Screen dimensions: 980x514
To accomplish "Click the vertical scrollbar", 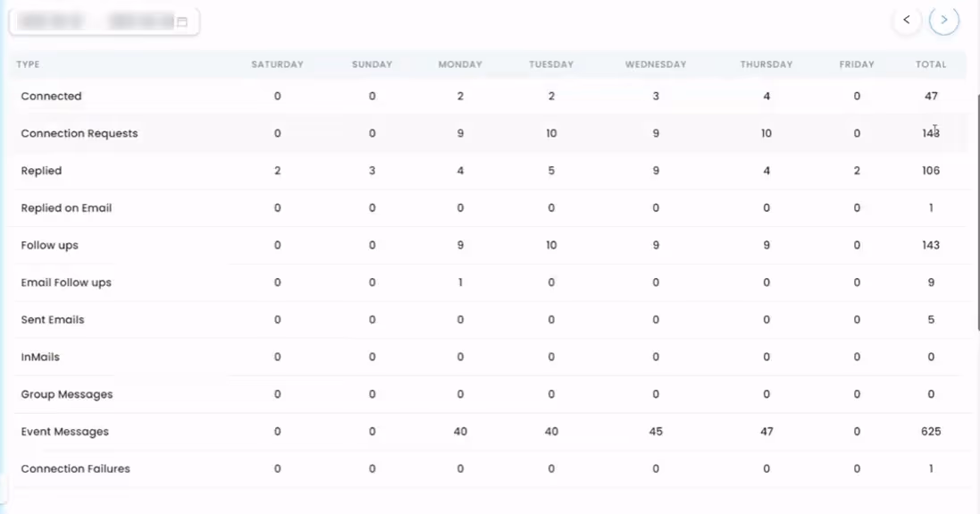I will coord(977,213).
